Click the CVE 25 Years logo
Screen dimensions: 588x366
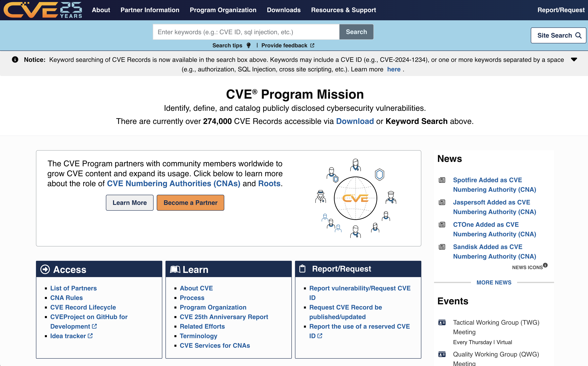point(43,10)
